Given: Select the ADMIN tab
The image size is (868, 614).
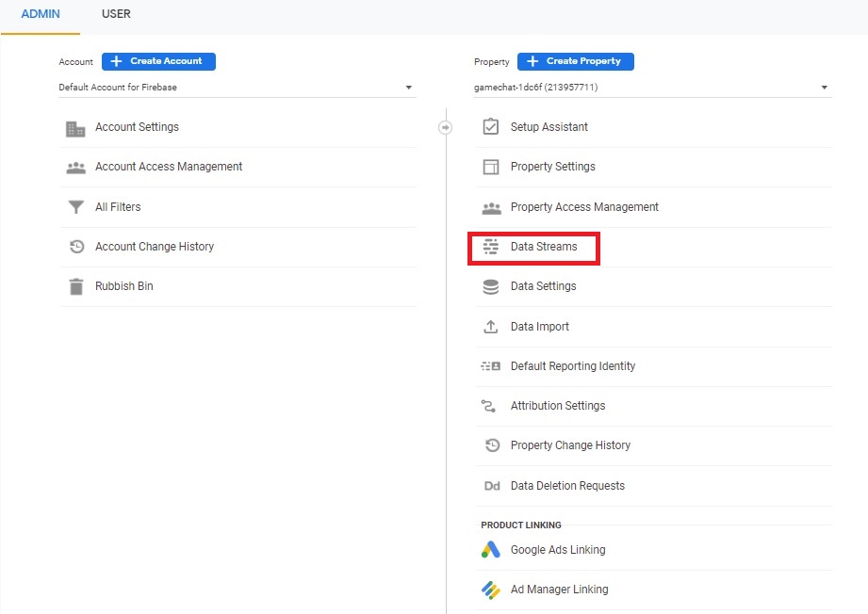Looking at the screenshot, I should tap(41, 14).
